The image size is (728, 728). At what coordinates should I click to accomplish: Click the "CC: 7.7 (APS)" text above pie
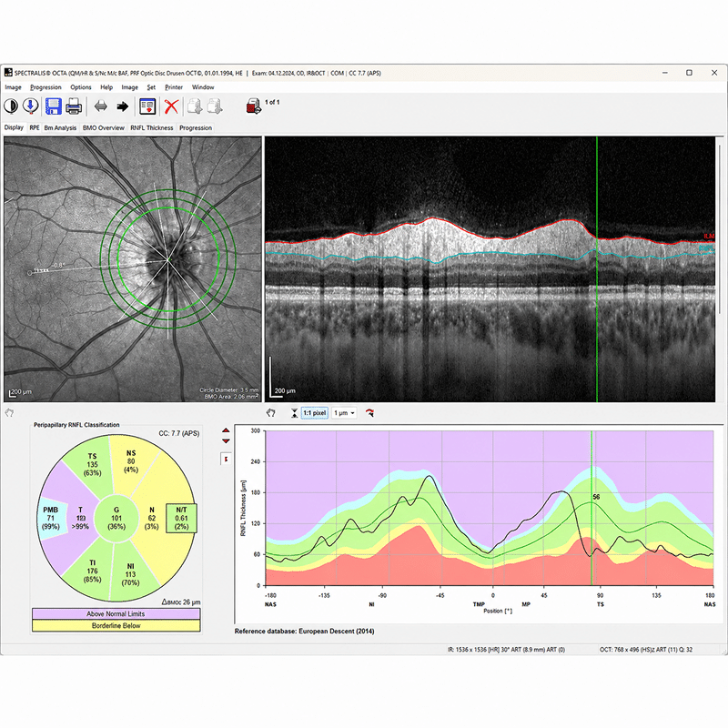(178, 433)
